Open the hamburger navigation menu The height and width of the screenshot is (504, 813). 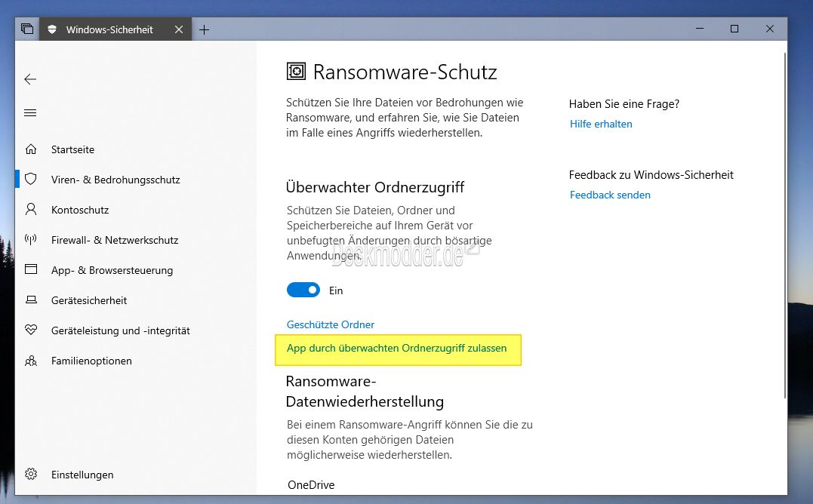pos(30,113)
